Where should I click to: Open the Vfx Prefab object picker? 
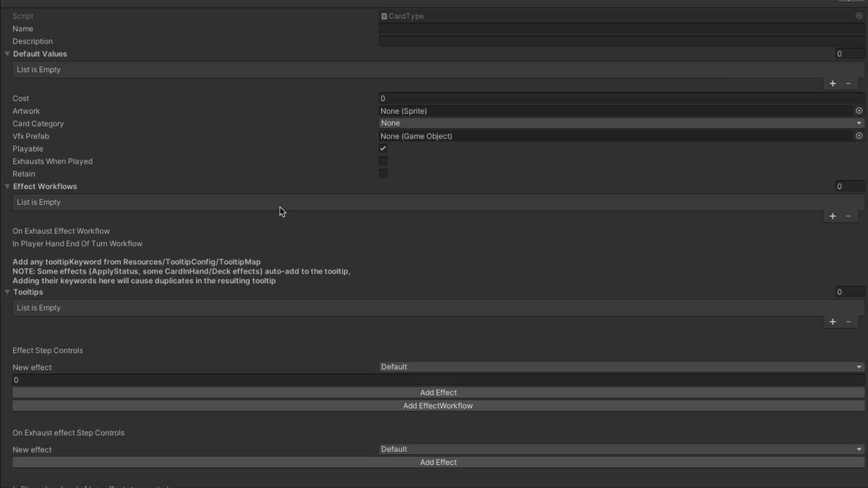point(859,136)
